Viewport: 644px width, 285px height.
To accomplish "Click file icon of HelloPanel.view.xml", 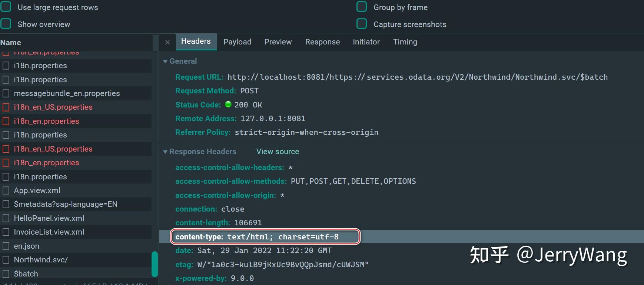I will click(x=6, y=218).
